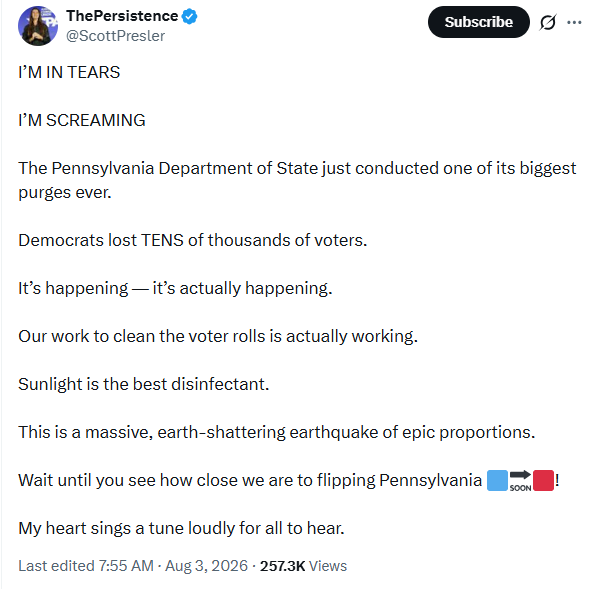Screen dimensions: 599x589
Task: Open Grok explain-this-post icon
Action: pyautogui.click(x=548, y=22)
